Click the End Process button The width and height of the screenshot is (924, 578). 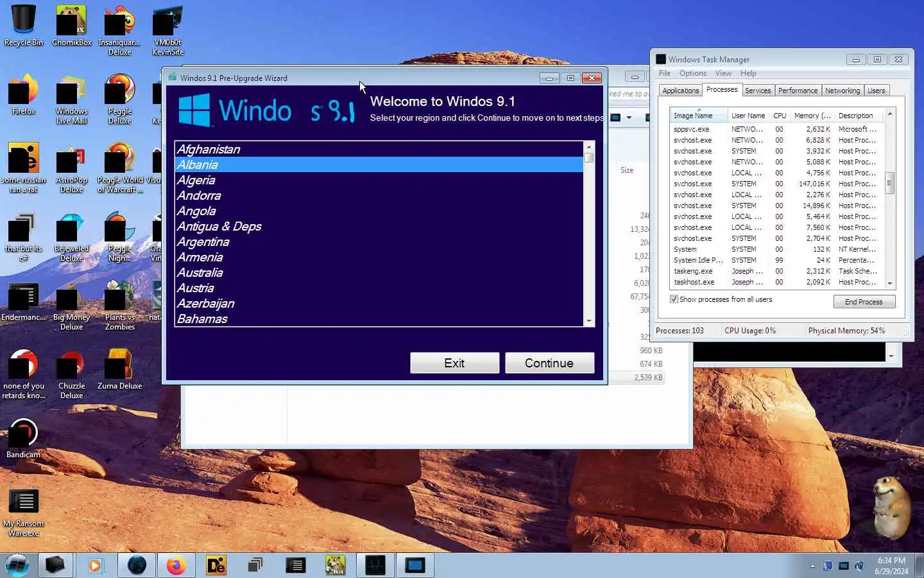(x=864, y=302)
